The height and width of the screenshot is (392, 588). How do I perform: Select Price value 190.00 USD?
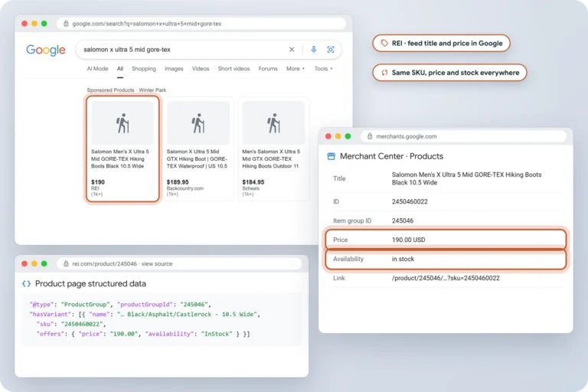[408, 240]
